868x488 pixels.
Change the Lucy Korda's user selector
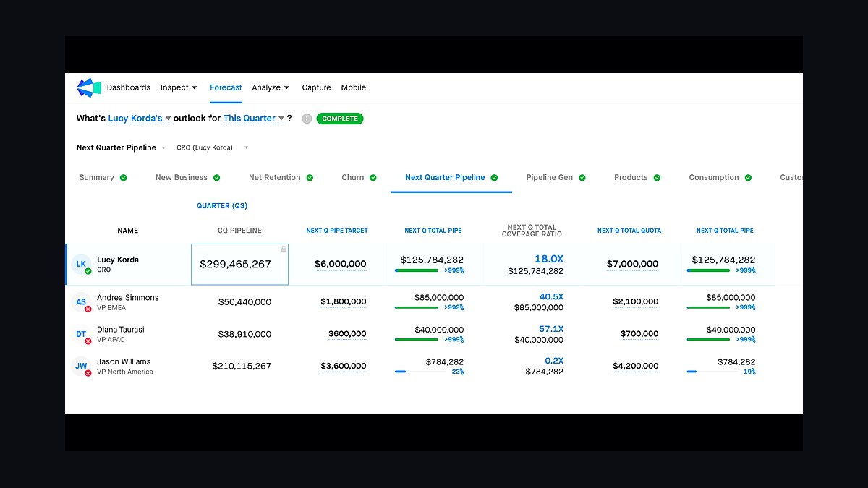[x=140, y=119]
